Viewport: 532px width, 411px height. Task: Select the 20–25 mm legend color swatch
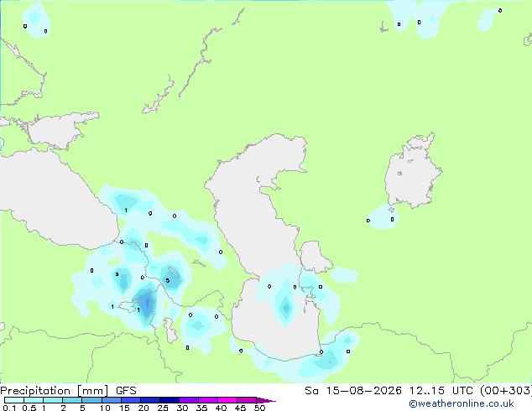tap(150, 400)
